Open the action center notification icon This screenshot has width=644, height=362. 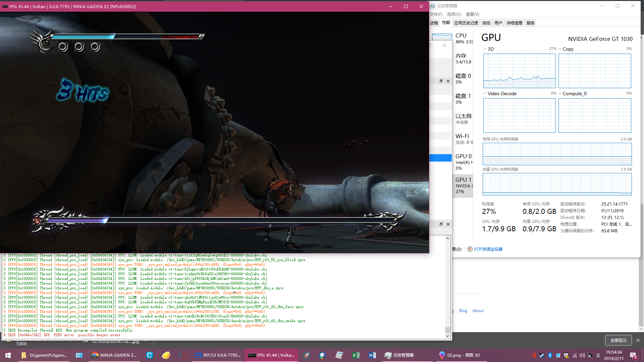click(x=633, y=355)
